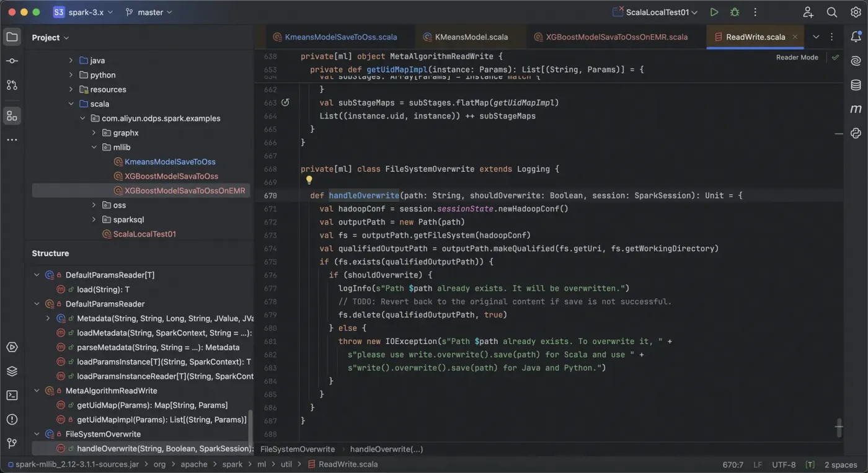The width and height of the screenshot is (868, 473).
Task: Select the ReadWrite.scala tab
Action: click(755, 37)
